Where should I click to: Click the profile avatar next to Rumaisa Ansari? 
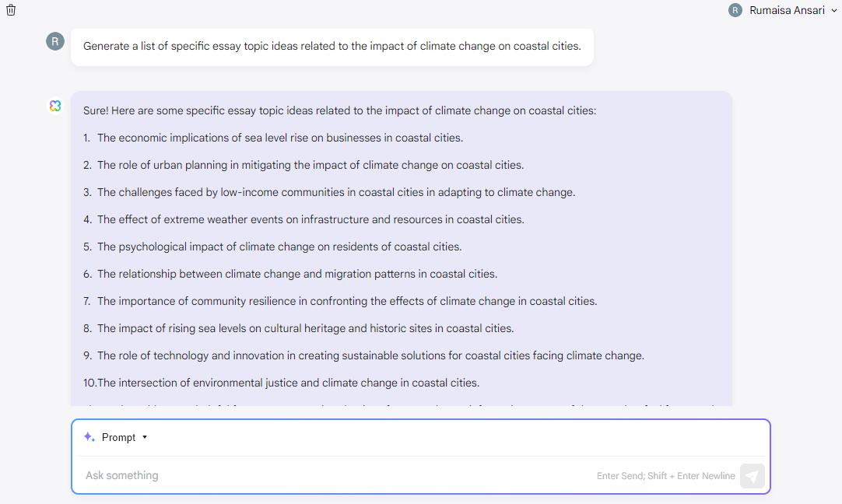735,10
